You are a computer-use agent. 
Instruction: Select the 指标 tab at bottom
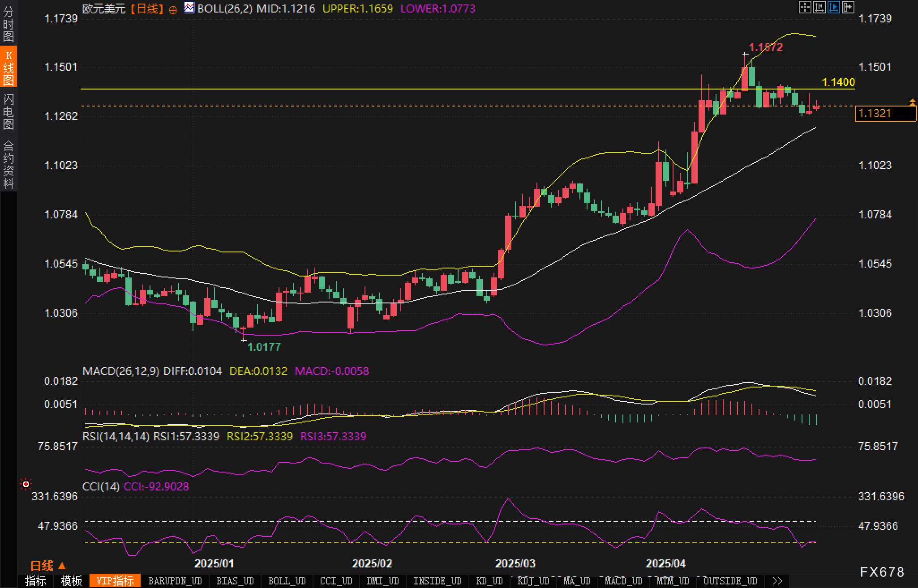[35, 581]
